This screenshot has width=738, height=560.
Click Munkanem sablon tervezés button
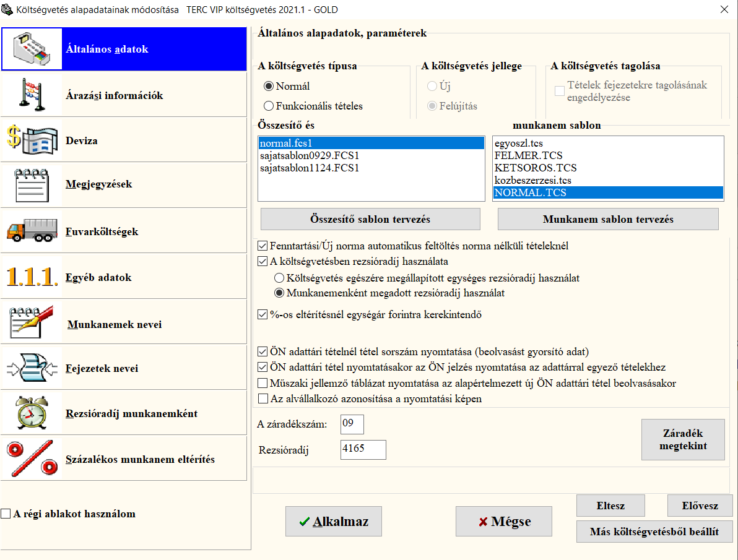(x=608, y=219)
